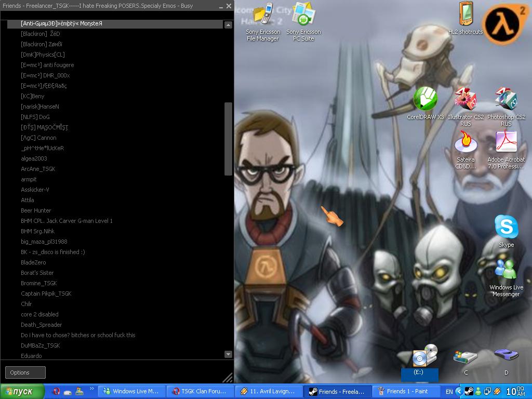Image resolution: width=532 pixels, height=399 pixels.
Task: Click the Options button in Friends window
Action: coord(25,373)
